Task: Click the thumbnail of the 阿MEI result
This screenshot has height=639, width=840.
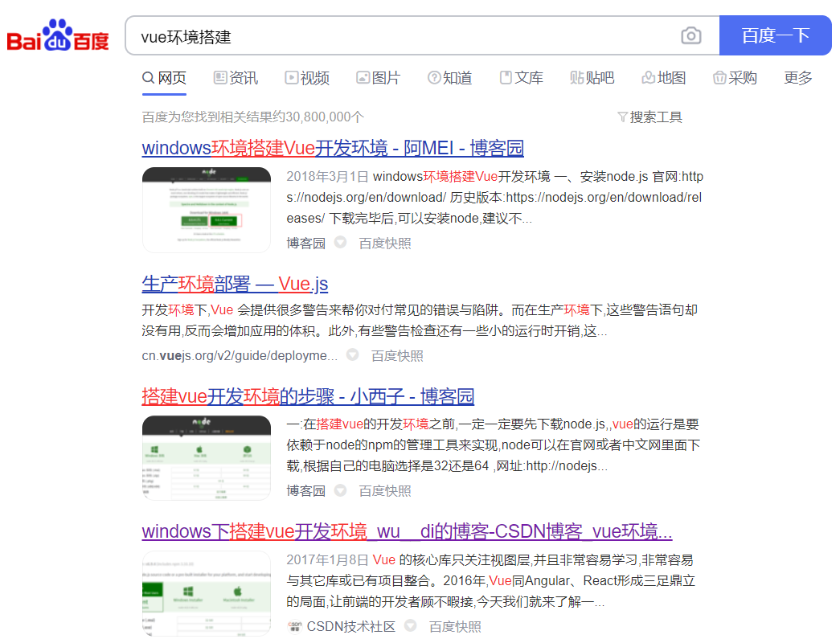Action: point(207,210)
